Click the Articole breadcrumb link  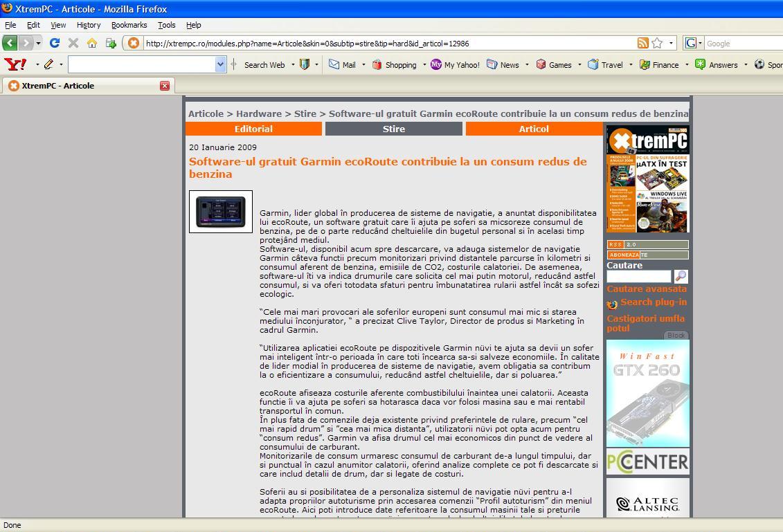206,113
